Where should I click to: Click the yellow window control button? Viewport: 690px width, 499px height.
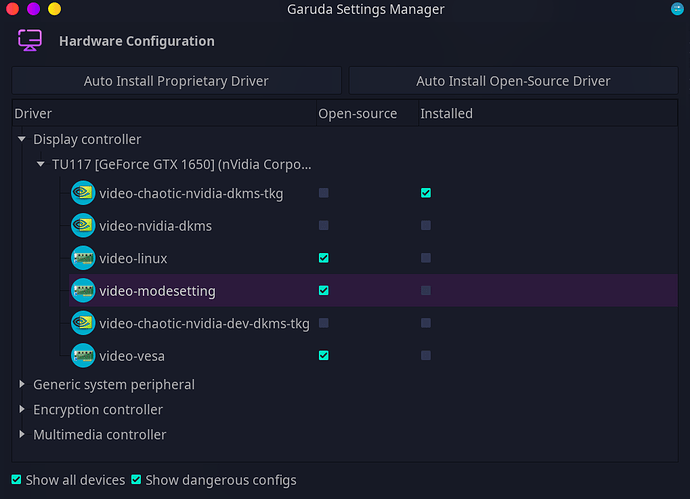[55, 9]
